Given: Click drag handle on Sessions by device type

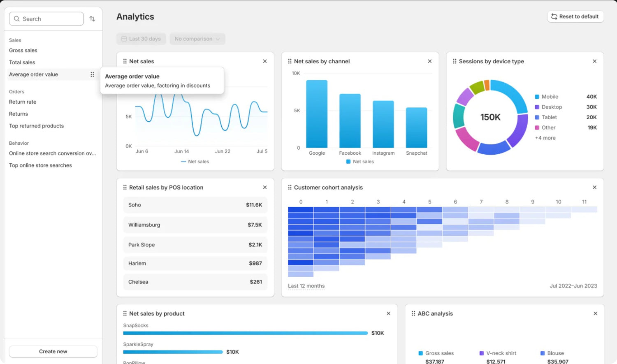Looking at the screenshot, I should tap(455, 61).
